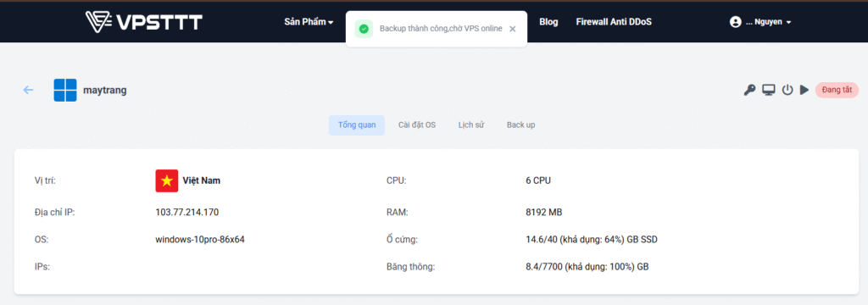This screenshot has height=305, width=868.
Task: Click the key password icon
Action: [x=749, y=90]
